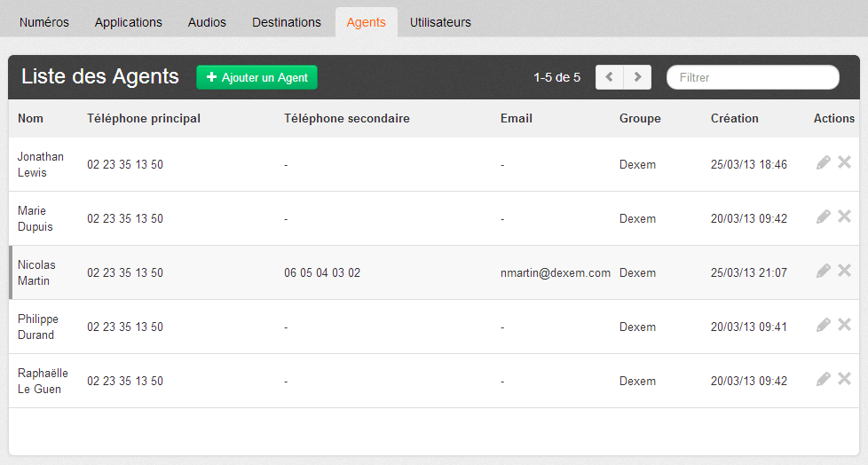Open the Audios tab

tap(207, 22)
